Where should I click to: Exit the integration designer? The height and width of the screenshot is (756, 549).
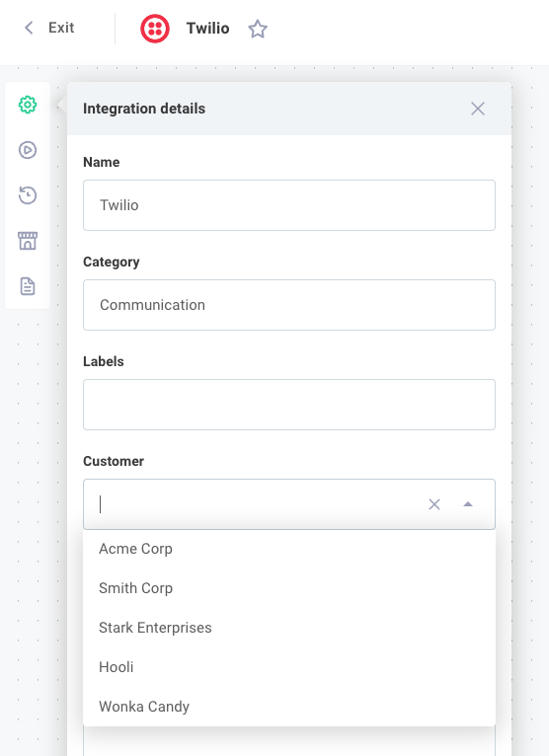61,28
